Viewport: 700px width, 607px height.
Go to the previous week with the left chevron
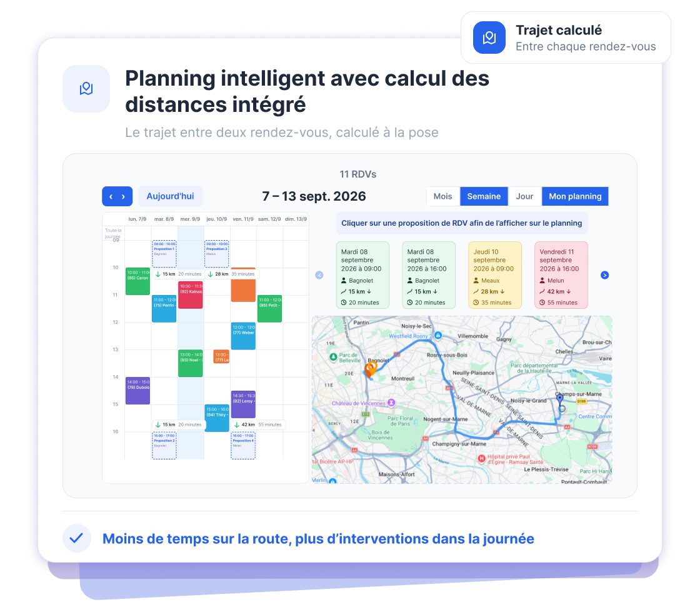pos(111,196)
